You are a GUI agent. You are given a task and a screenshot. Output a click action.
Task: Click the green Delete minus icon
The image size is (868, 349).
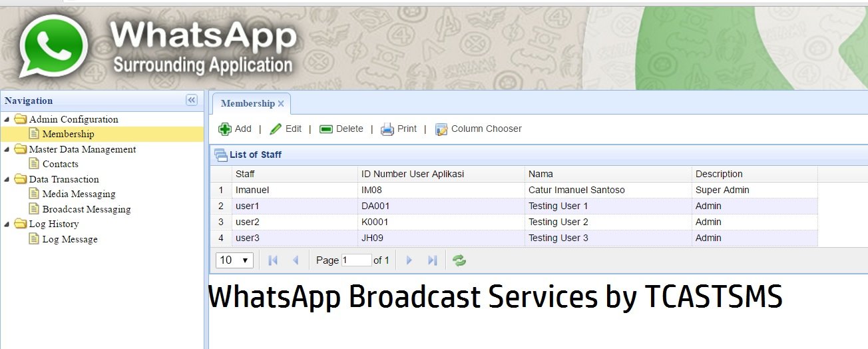[326, 129]
